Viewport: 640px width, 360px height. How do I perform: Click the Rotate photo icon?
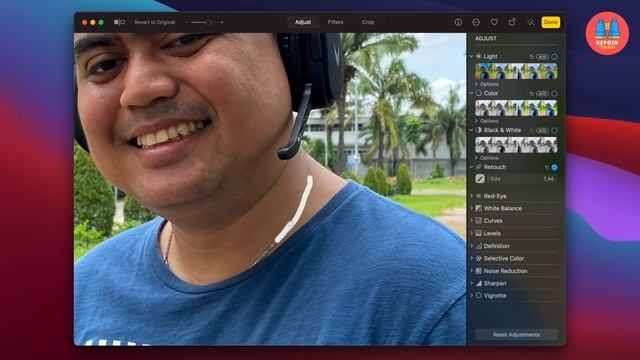click(x=512, y=22)
